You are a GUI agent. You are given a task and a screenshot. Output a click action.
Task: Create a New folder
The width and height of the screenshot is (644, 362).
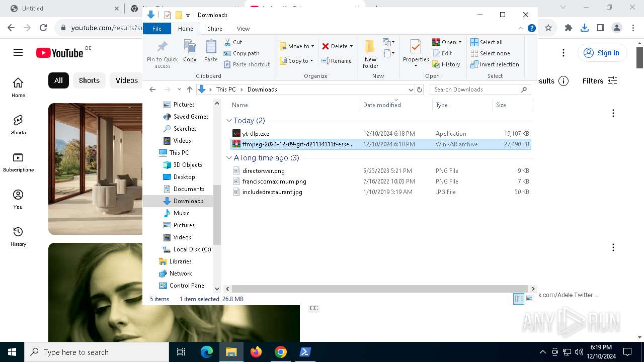370,54
